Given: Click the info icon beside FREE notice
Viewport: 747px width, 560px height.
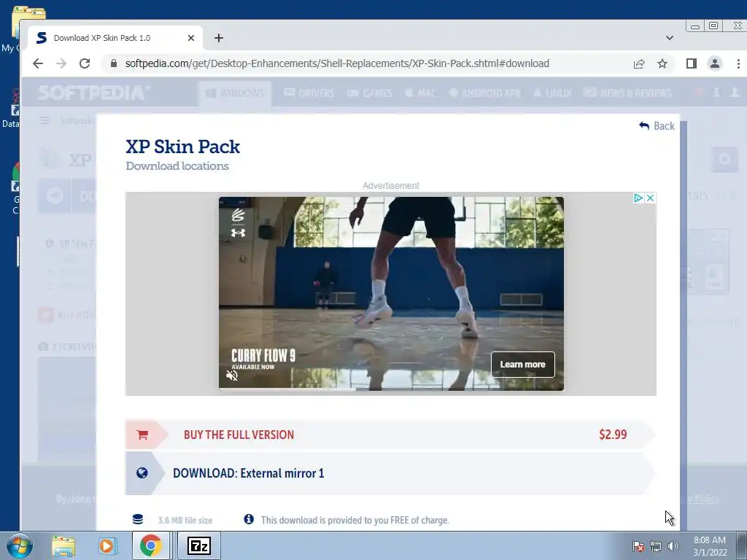Looking at the screenshot, I should click(x=249, y=519).
